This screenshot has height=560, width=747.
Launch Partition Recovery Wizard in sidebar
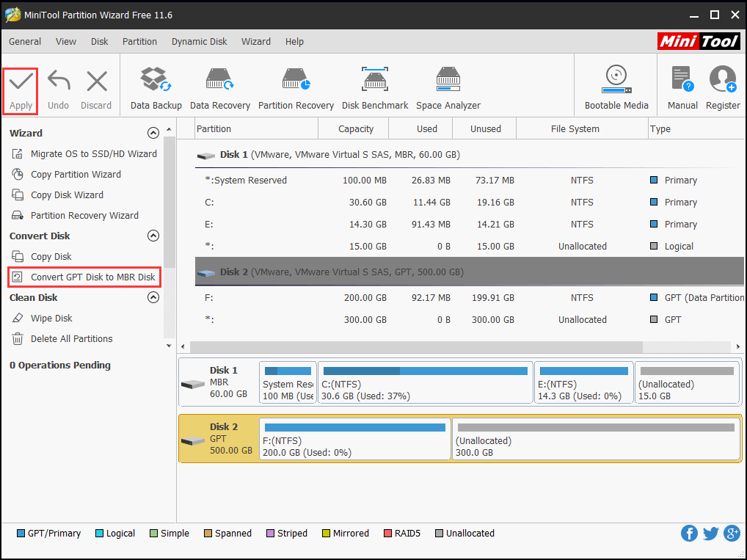[x=75, y=216]
